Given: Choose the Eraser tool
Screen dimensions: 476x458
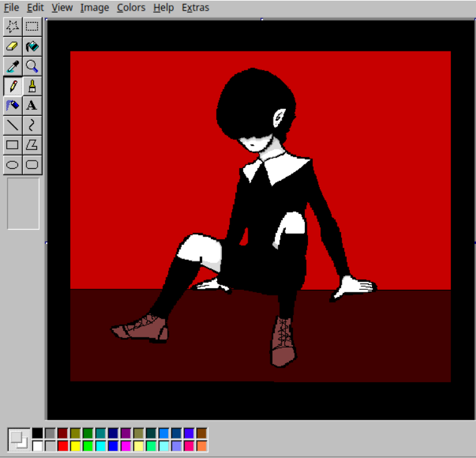Looking at the screenshot, I should coord(12,46).
